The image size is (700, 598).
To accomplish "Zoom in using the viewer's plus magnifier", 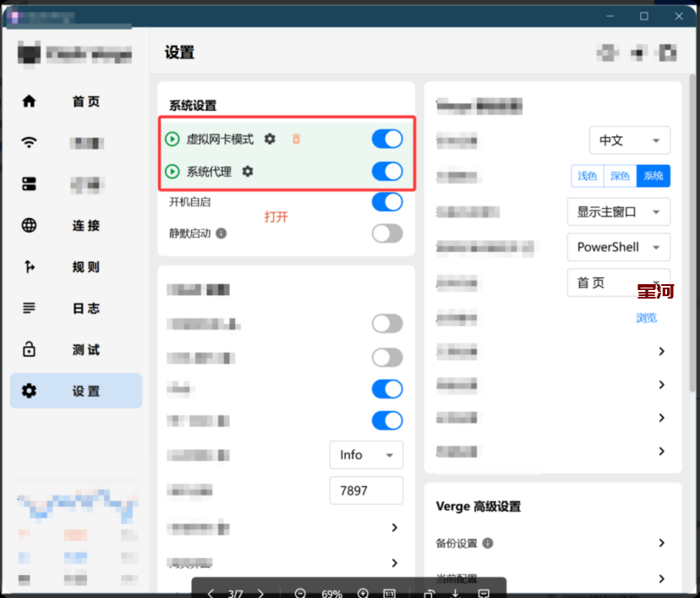I will (364, 593).
